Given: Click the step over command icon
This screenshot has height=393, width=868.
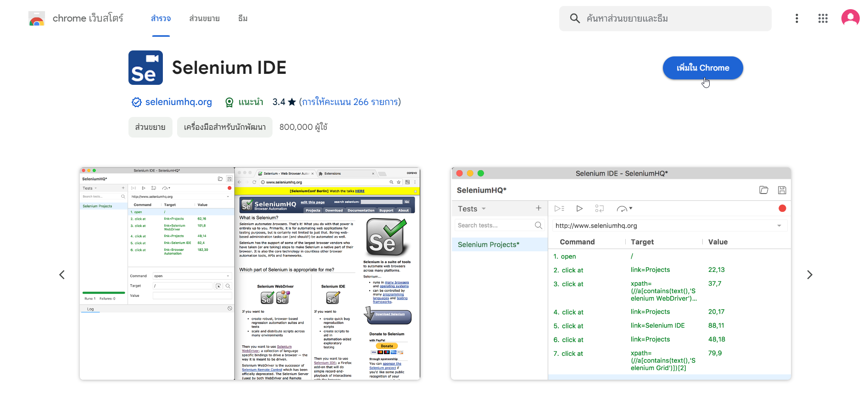Looking at the screenshot, I should [599, 209].
